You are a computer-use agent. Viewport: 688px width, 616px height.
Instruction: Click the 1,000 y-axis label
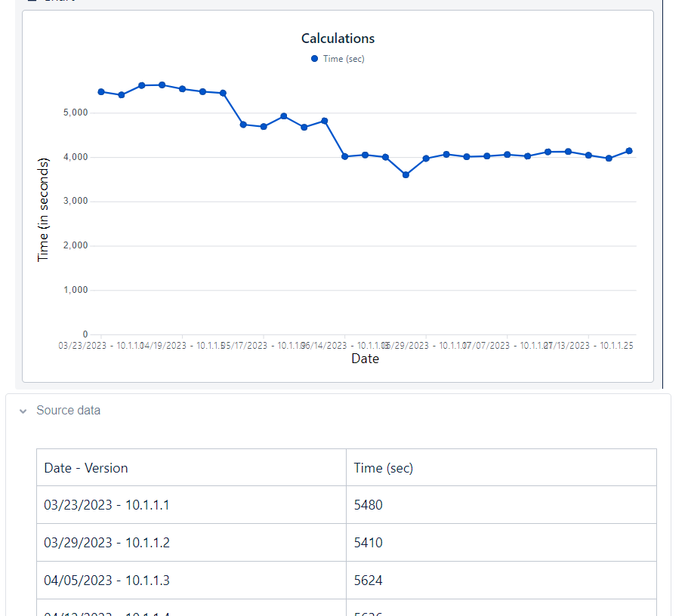(76, 290)
